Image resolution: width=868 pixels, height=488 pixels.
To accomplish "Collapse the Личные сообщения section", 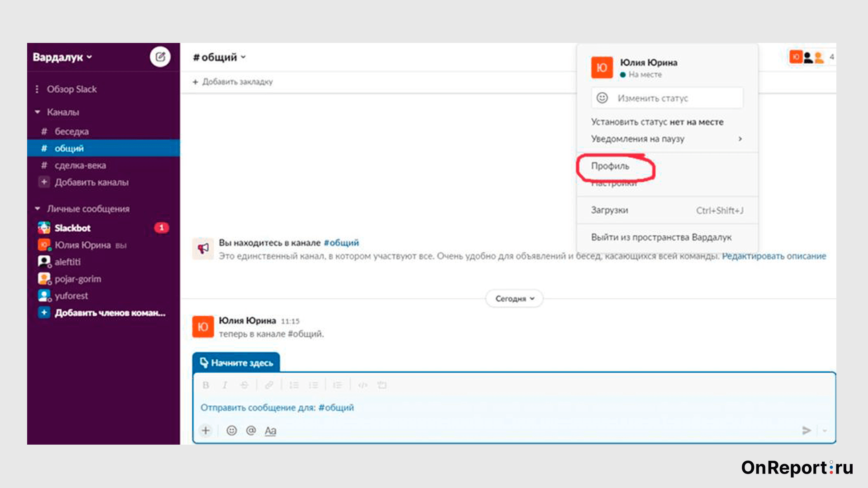I will (x=38, y=209).
